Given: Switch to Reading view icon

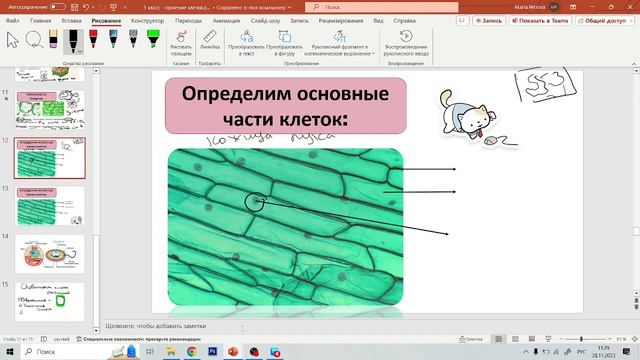Looking at the screenshot, I should (x=531, y=339).
